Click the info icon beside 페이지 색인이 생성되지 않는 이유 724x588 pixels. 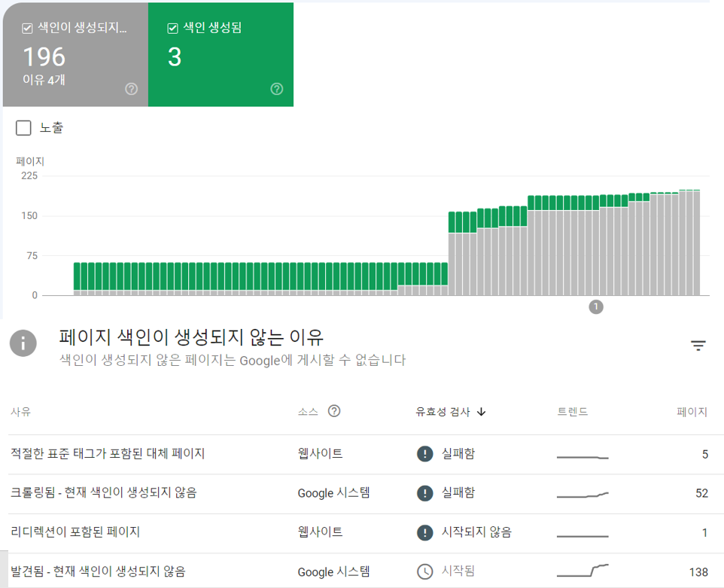coord(23,343)
